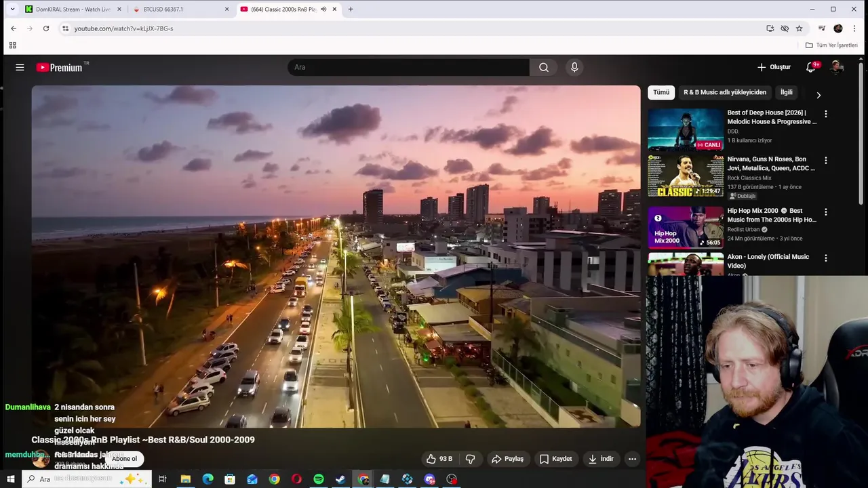
Task: Click the install app icon in address bar
Action: (x=770, y=28)
